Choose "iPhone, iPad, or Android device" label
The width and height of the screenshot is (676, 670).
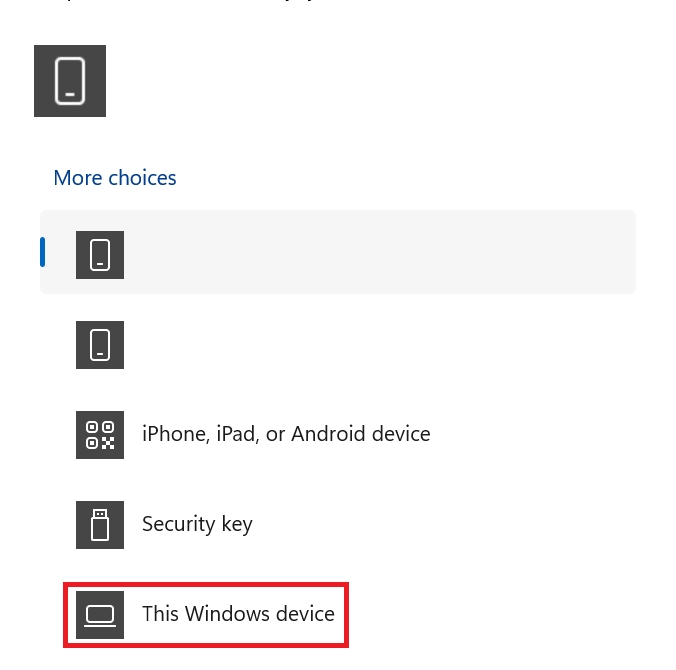[286, 435]
